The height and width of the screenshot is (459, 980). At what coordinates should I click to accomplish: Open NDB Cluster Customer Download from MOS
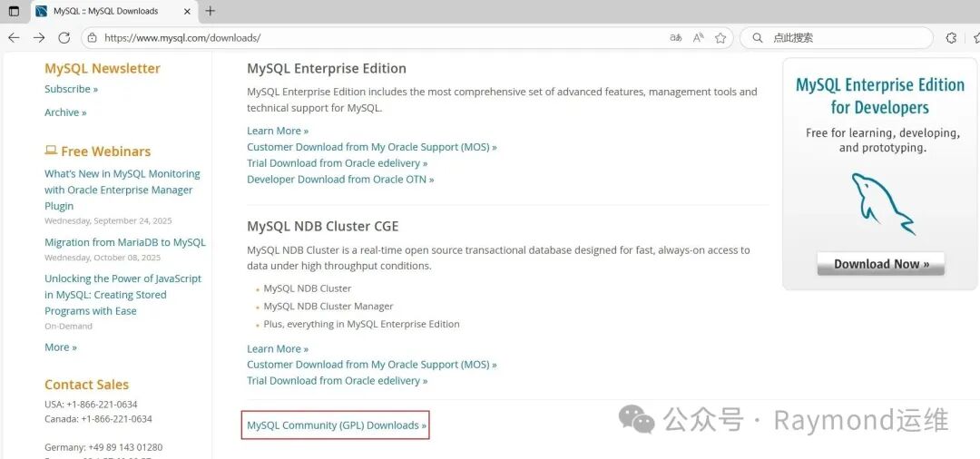point(372,365)
